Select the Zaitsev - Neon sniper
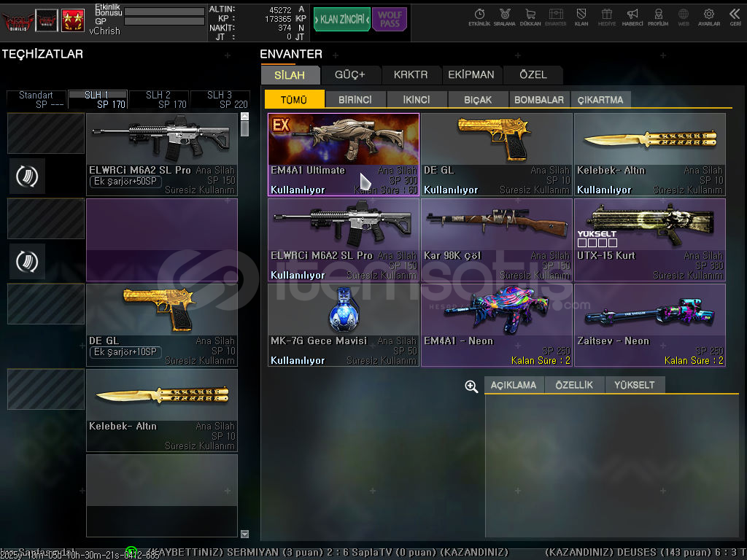Viewport: 747px width, 560px height. click(650, 325)
